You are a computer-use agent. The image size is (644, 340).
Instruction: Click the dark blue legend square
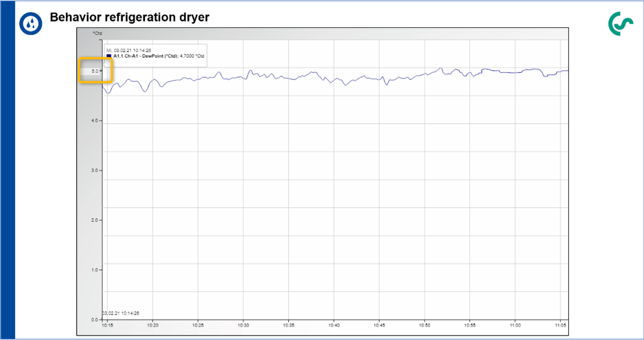point(109,56)
